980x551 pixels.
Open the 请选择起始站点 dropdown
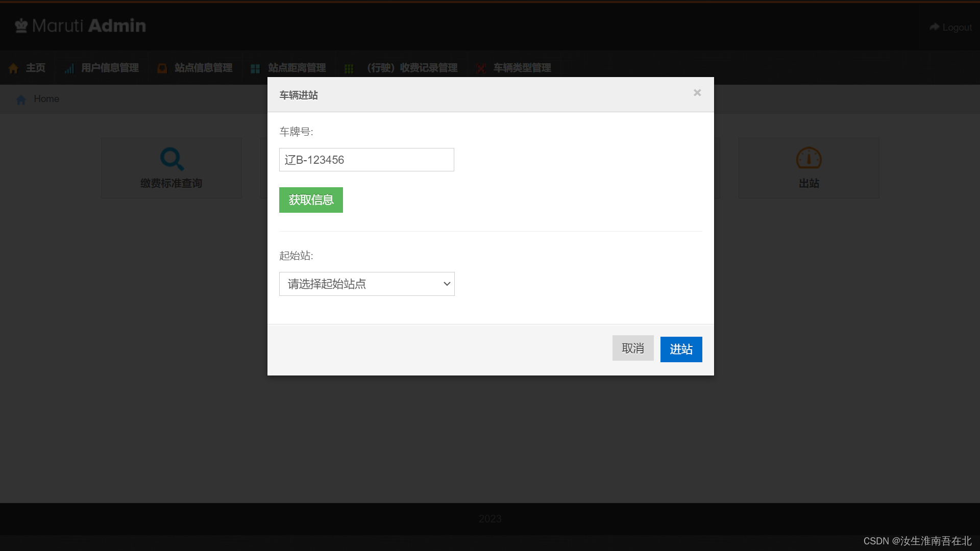point(366,284)
